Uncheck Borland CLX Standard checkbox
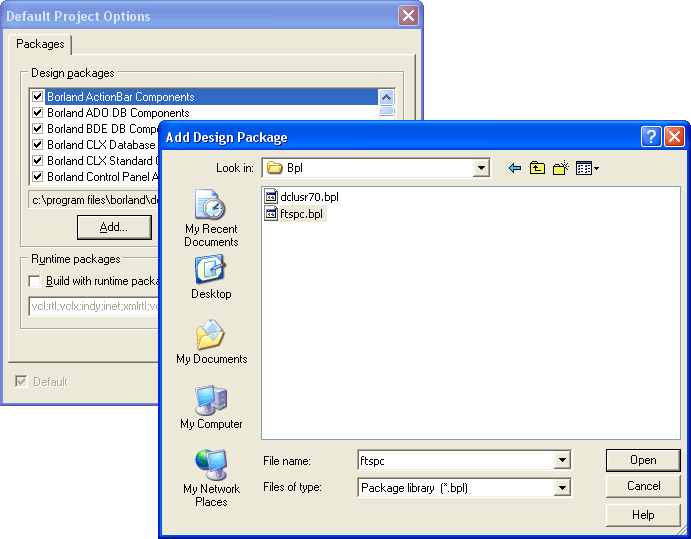Viewport: 691px width, 539px height. tap(37, 160)
